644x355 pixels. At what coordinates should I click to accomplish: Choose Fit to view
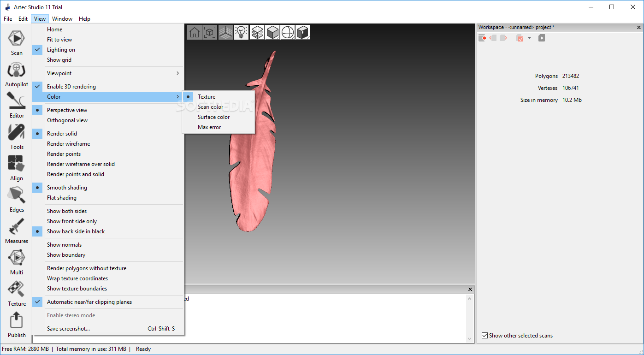108,40
